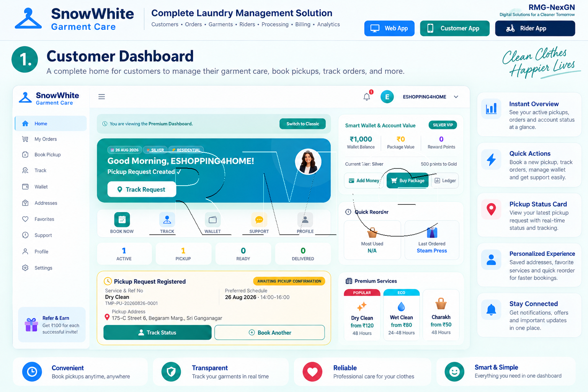Select the Most Used reorder card
The width and height of the screenshot is (588, 392).
pyautogui.click(x=372, y=240)
